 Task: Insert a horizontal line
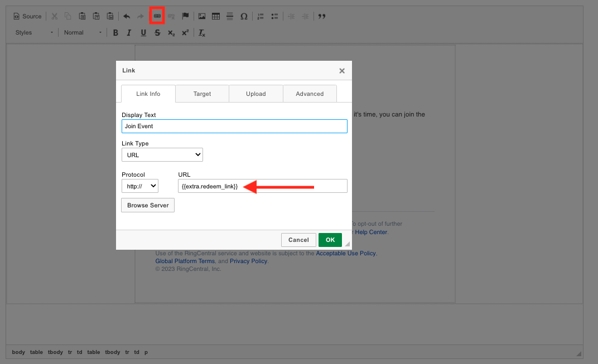click(x=230, y=16)
